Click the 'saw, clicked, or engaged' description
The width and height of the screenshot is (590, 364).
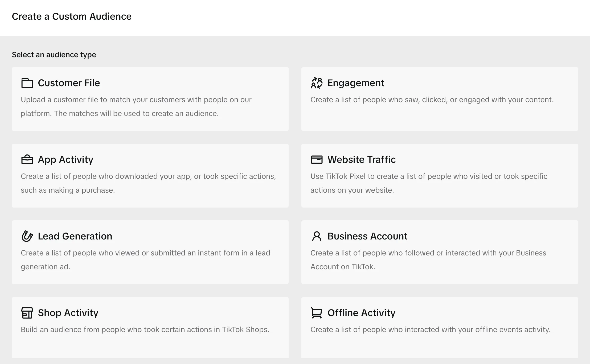coord(432,100)
